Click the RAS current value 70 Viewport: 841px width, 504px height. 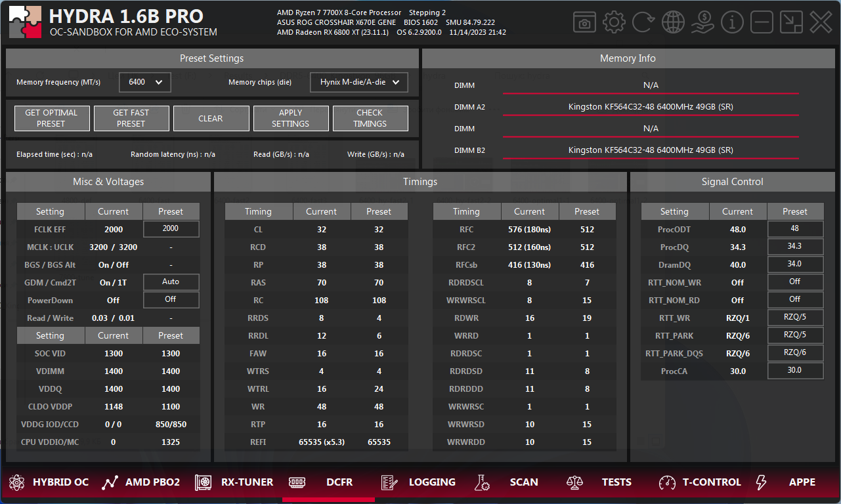point(321,283)
